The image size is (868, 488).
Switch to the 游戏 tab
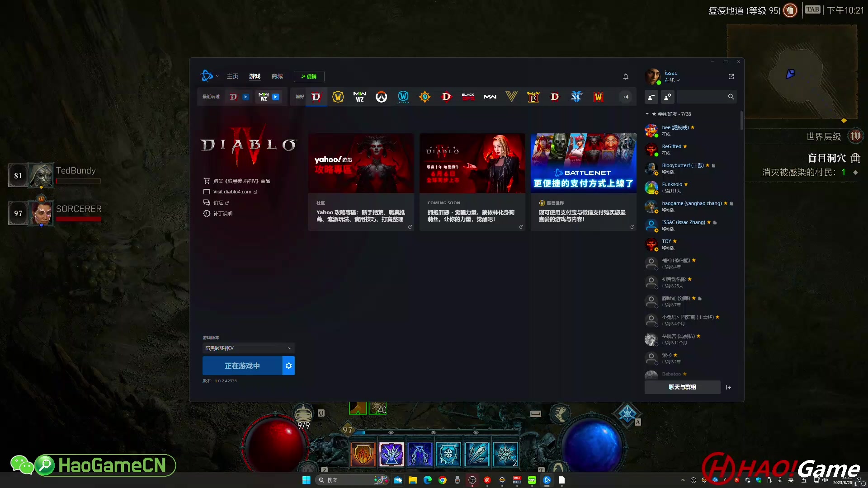[x=255, y=76]
